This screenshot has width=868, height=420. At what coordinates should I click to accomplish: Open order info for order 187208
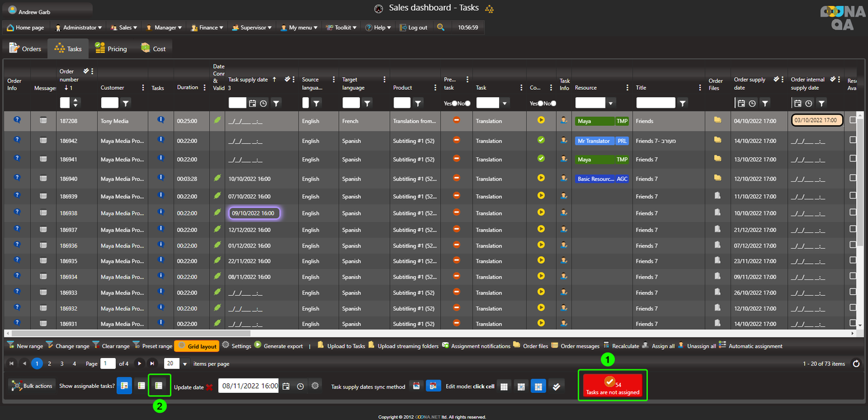point(17,121)
